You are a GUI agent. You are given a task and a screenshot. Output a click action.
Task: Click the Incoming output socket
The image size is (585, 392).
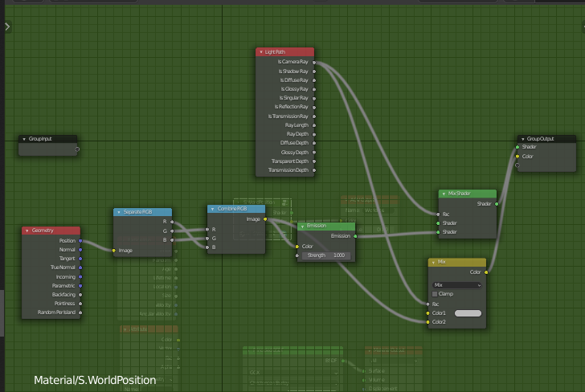tap(80, 277)
